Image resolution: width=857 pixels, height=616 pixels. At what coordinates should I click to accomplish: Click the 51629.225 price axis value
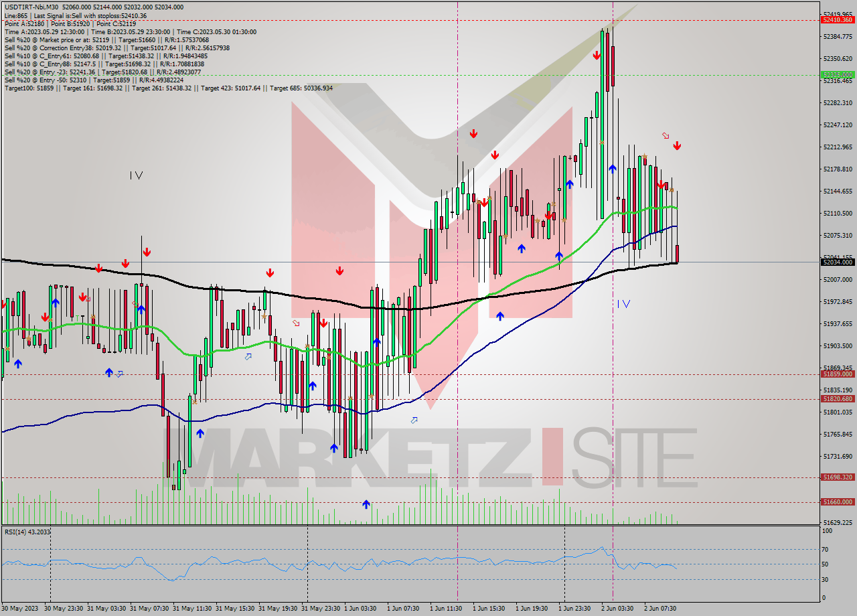[x=838, y=522]
